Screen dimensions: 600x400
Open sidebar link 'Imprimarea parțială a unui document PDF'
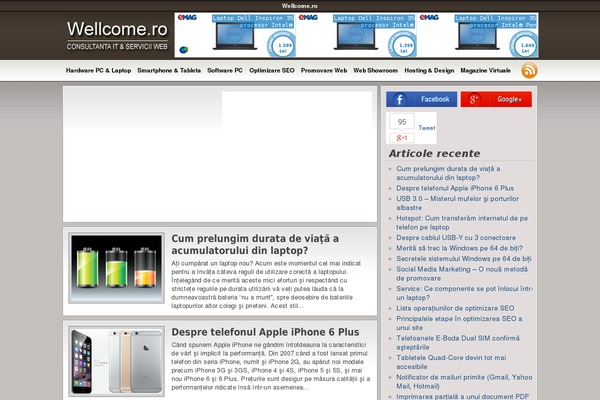coord(463,396)
